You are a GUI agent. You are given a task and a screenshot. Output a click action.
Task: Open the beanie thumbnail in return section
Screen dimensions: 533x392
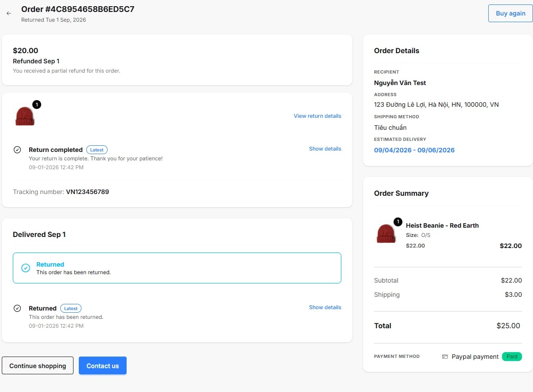25,116
